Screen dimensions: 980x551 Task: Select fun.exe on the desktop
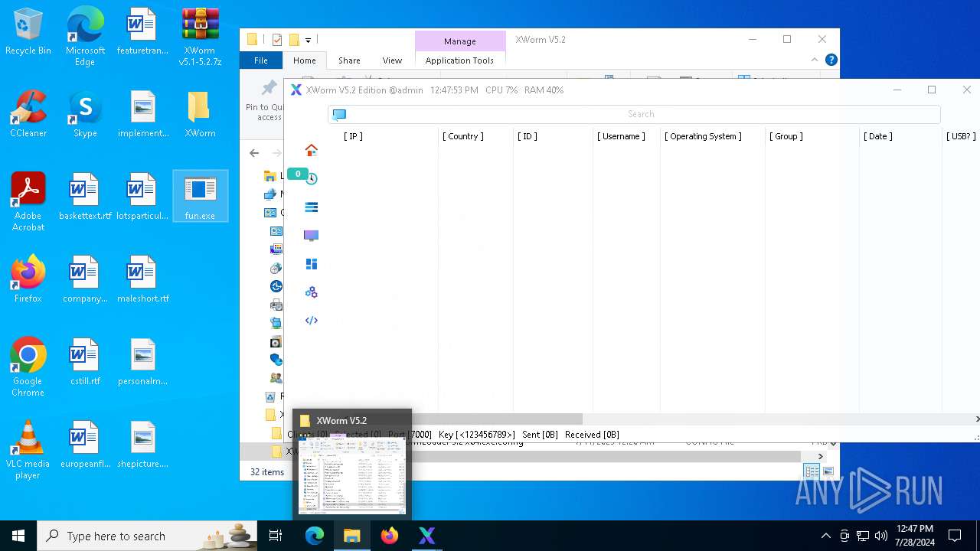[200, 197]
